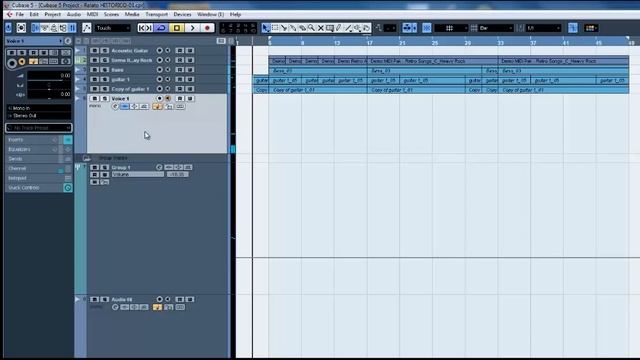The image size is (640, 360).
Task: Click the Constrain delay compensation icon
Action: point(21,28)
